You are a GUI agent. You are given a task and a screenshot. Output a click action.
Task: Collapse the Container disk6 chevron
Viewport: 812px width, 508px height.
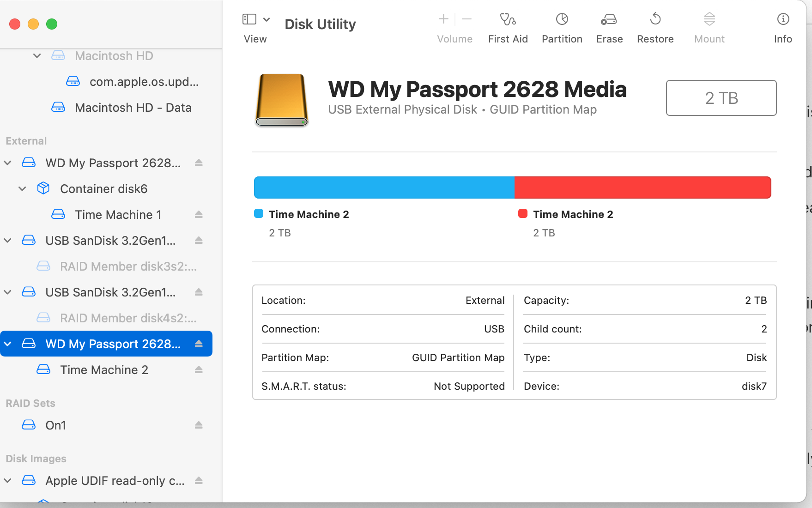pyautogui.click(x=22, y=188)
